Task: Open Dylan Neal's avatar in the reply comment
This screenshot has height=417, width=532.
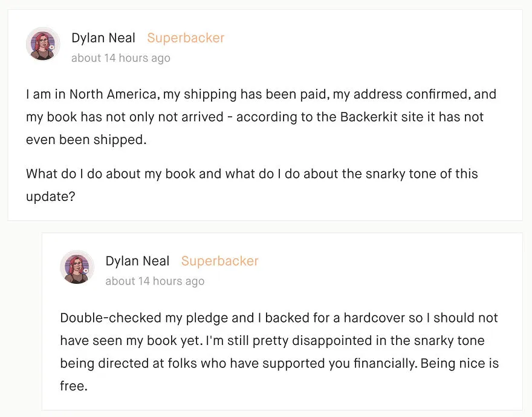Action: 77,268
